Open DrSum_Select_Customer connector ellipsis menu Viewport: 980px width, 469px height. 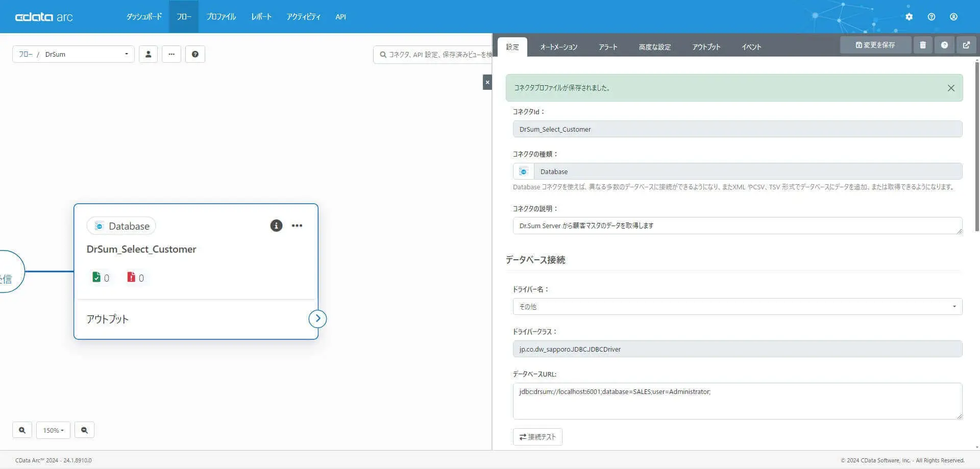pyautogui.click(x=297, y=226)
